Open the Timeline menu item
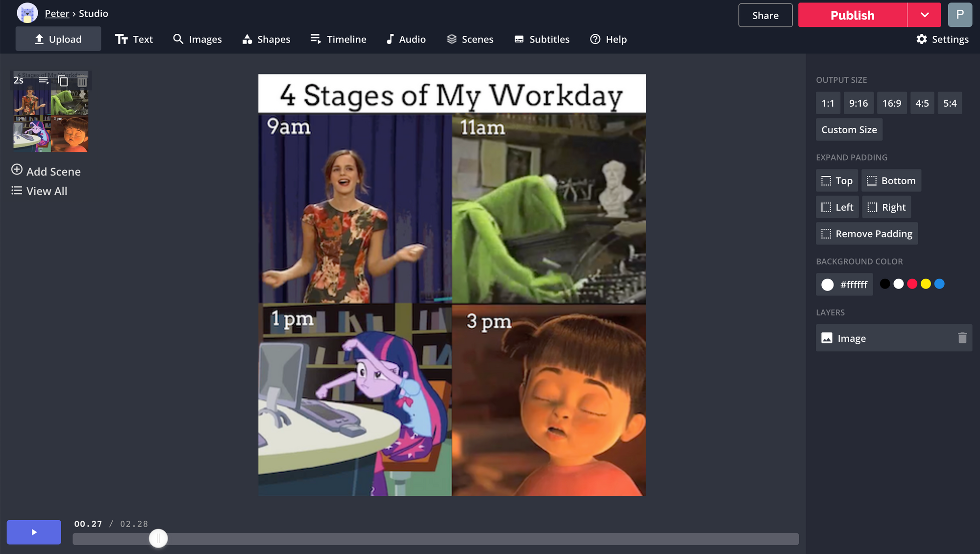 (x=338, y=39)
